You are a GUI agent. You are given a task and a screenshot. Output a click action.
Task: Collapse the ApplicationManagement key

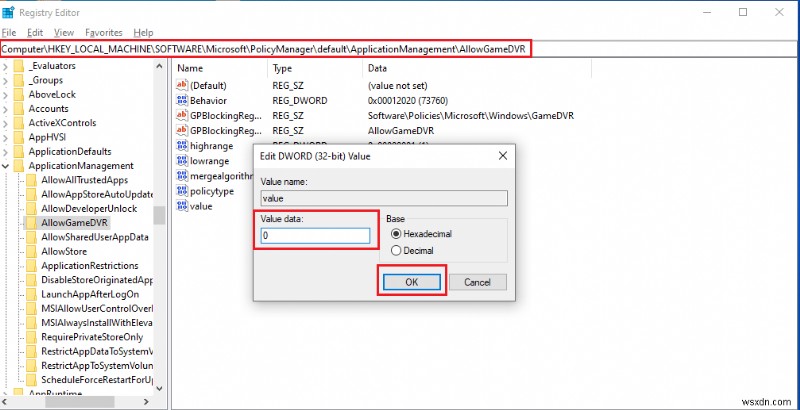(5, 166)
